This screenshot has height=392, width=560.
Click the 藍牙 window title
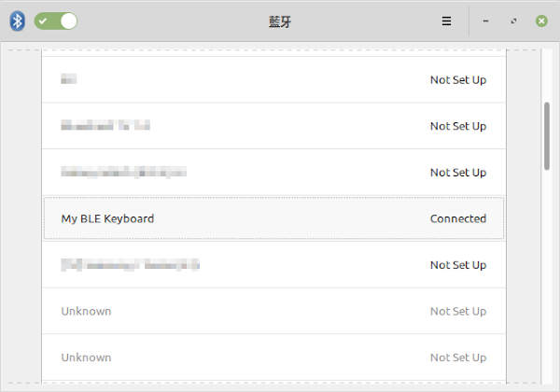pyautogui.click(x=280, y=21)
